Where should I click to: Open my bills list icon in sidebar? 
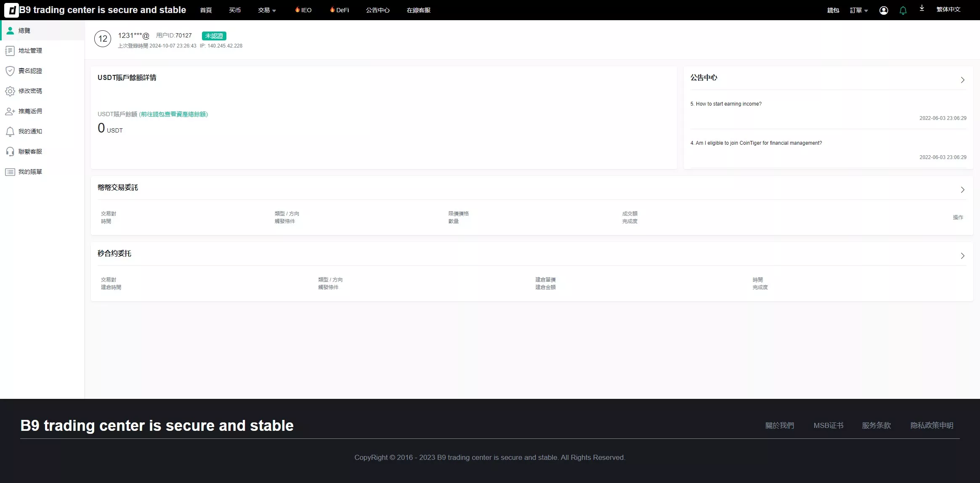pyautogui.click(x=10, y=172)
